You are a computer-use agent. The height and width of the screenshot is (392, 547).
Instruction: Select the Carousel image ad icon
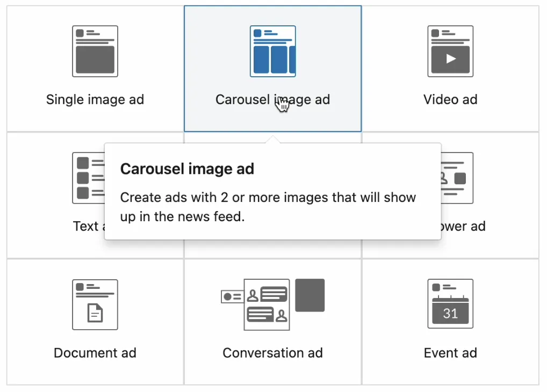click(x=272, y=51)
